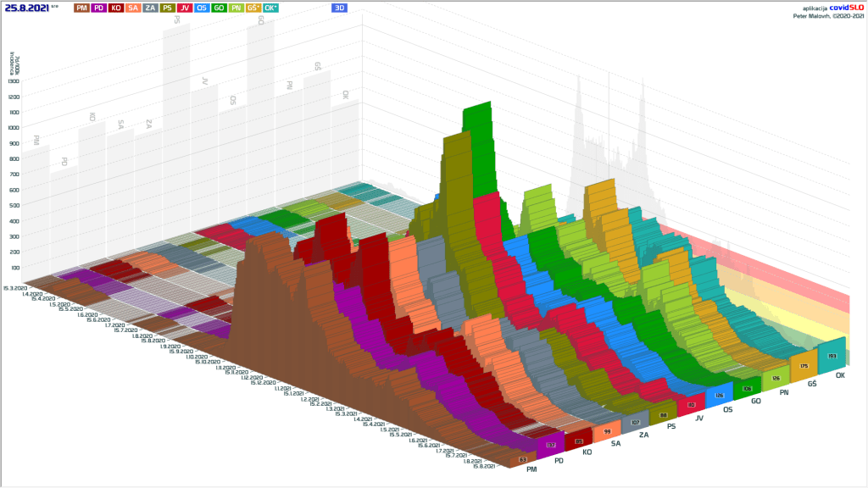Click the 63 value label on PM bar

pos(522,460)
